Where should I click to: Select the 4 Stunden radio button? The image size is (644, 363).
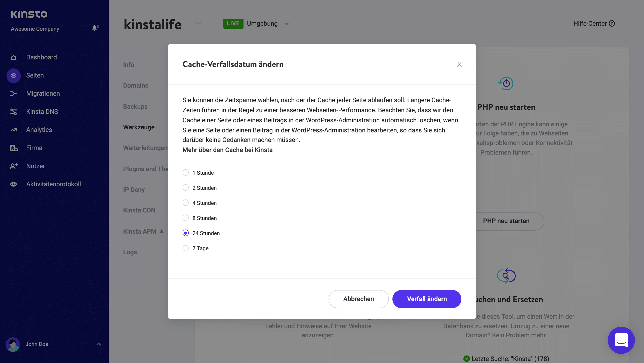click(x=186, y=203)
